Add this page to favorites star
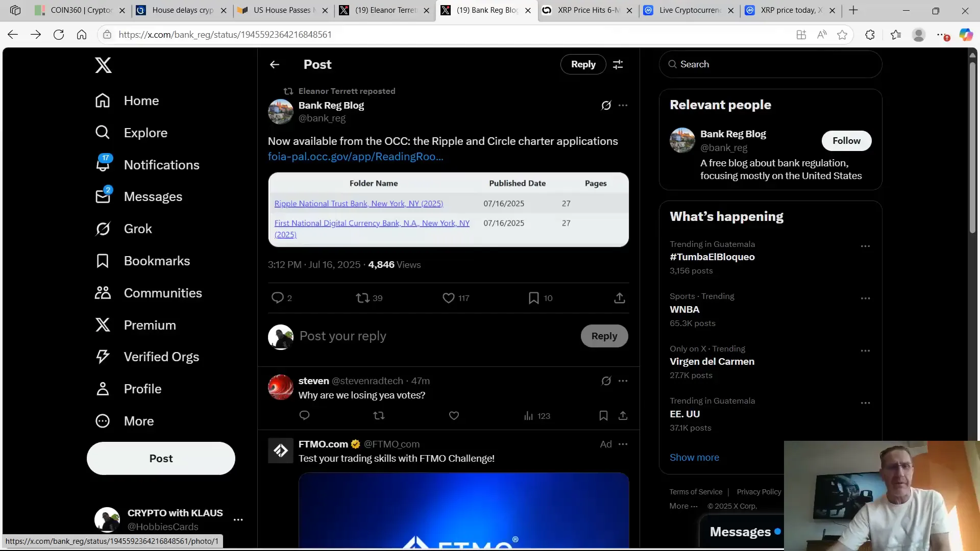This screenshot has width=980, height=551. pos(842,35)
